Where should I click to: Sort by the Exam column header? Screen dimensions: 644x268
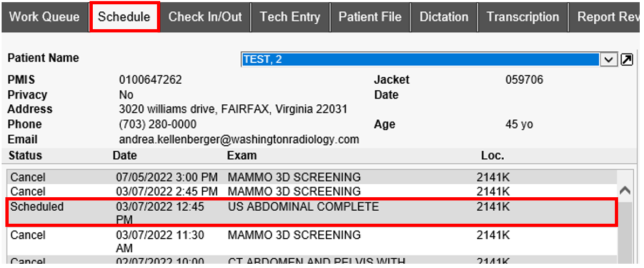tap(242, 156)
